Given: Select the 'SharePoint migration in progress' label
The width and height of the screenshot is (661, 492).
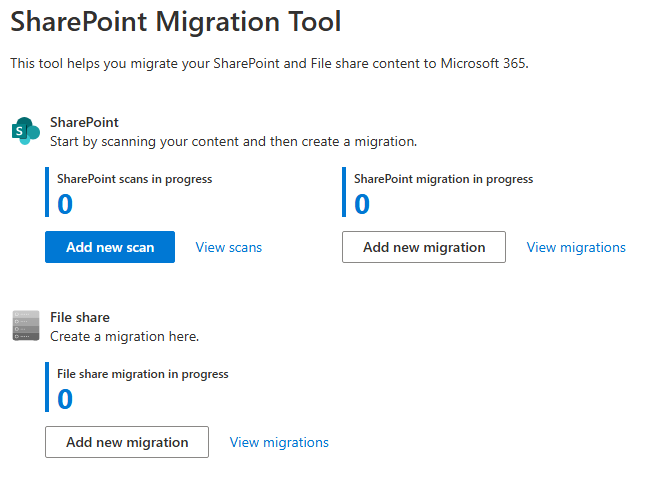Looking at the screenshot, I should tap(443, 179).
